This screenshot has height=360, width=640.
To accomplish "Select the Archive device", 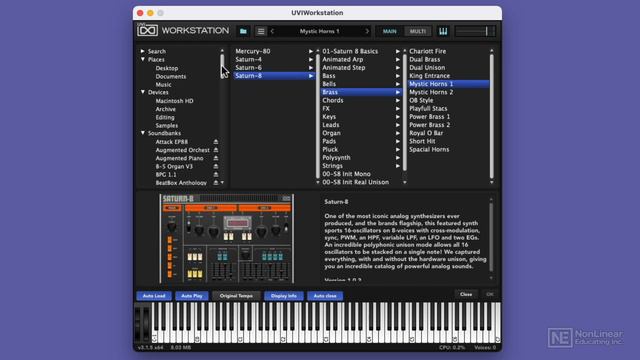I will click(165, 109).
